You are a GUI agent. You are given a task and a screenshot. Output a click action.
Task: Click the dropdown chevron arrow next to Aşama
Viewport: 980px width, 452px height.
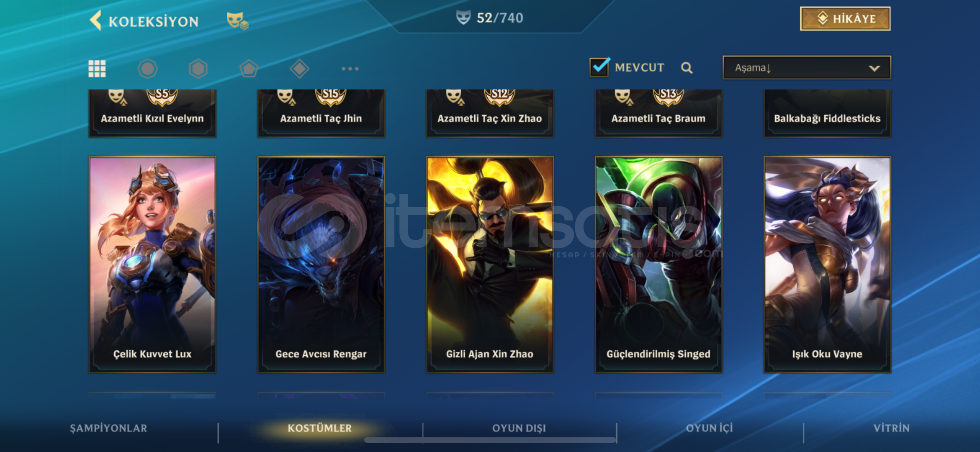(874, 68)
